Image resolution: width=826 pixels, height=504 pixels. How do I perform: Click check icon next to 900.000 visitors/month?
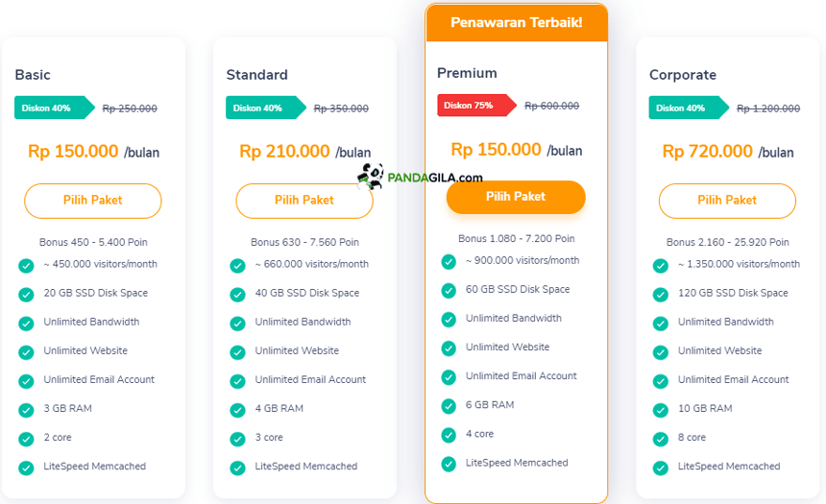point(449,262)
